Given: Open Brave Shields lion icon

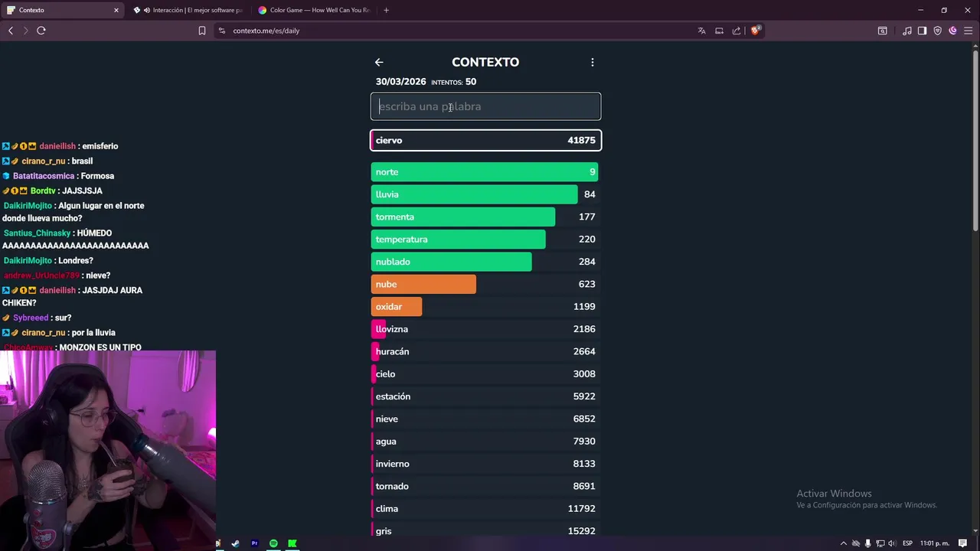Looking at the screenshot, I should 755,31.
